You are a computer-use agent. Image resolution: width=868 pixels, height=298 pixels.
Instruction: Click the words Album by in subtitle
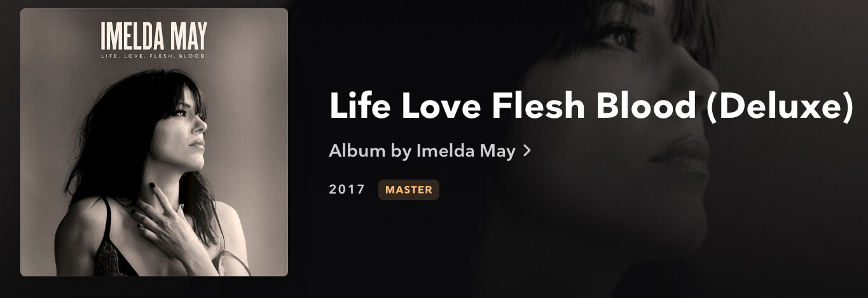[369, 152]
